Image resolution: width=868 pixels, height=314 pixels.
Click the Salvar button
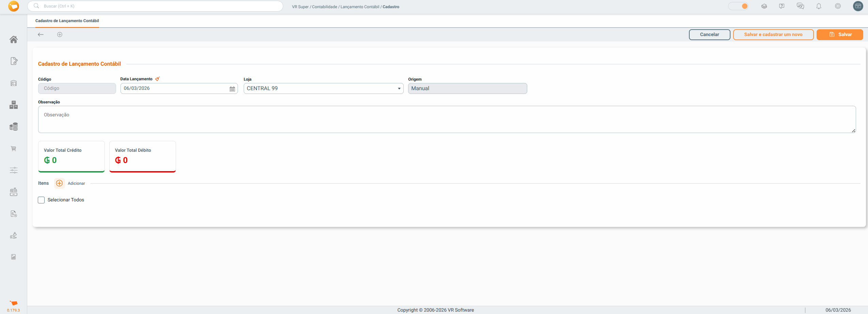839,34
